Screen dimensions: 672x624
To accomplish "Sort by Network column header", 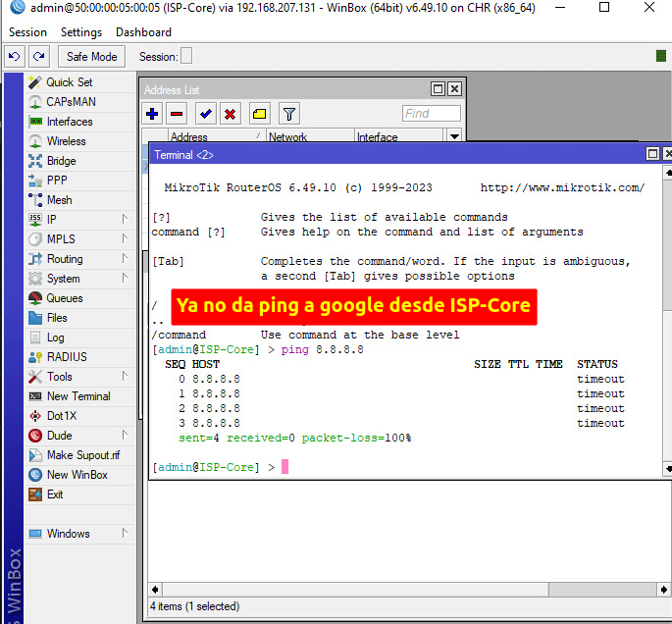I will point(310,136).
